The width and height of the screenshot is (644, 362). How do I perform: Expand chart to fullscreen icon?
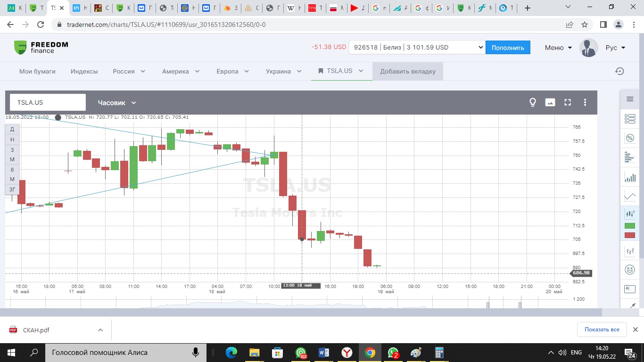click(x=568, y=102)
